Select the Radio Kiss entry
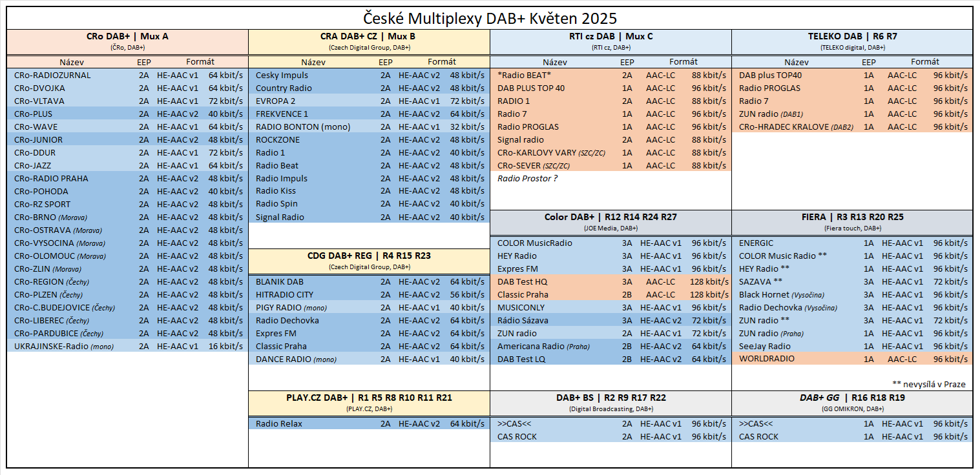980x475 pixels. pos(276,191)
